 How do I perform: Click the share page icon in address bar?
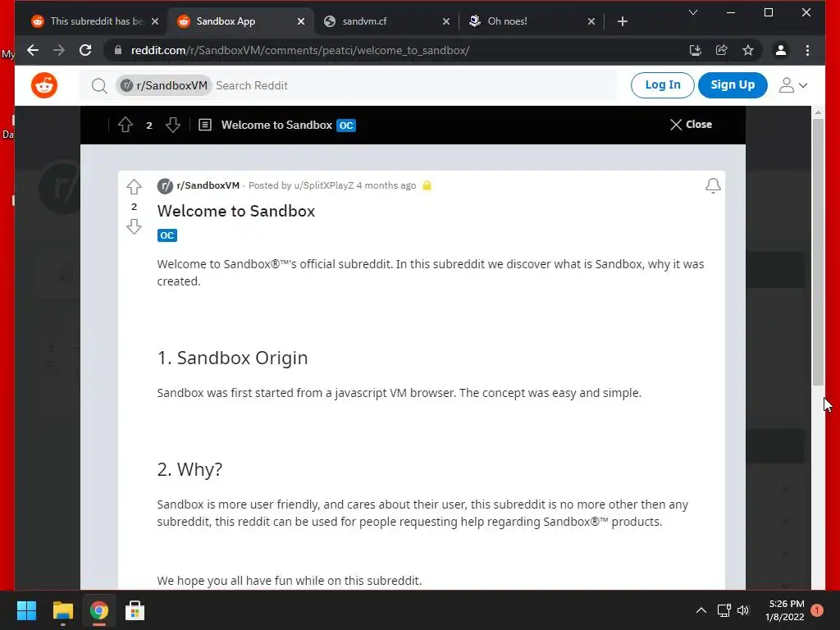click(722, 50)
